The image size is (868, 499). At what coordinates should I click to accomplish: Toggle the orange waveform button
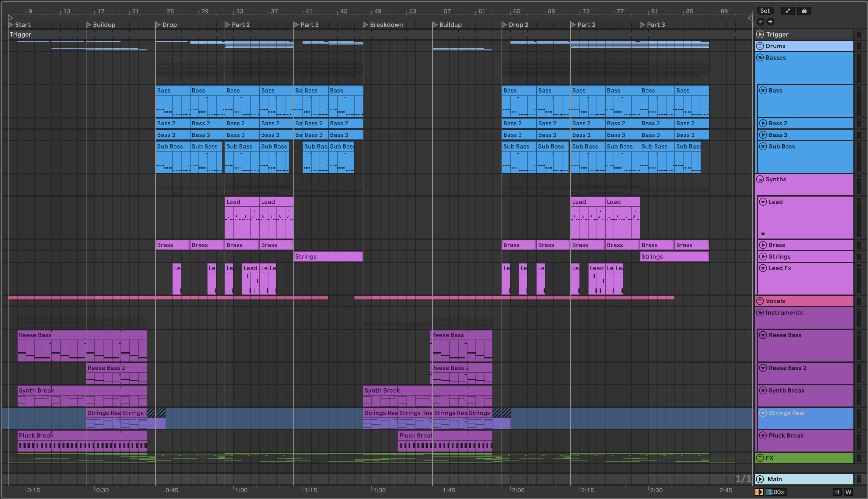(x=759, y=492)
